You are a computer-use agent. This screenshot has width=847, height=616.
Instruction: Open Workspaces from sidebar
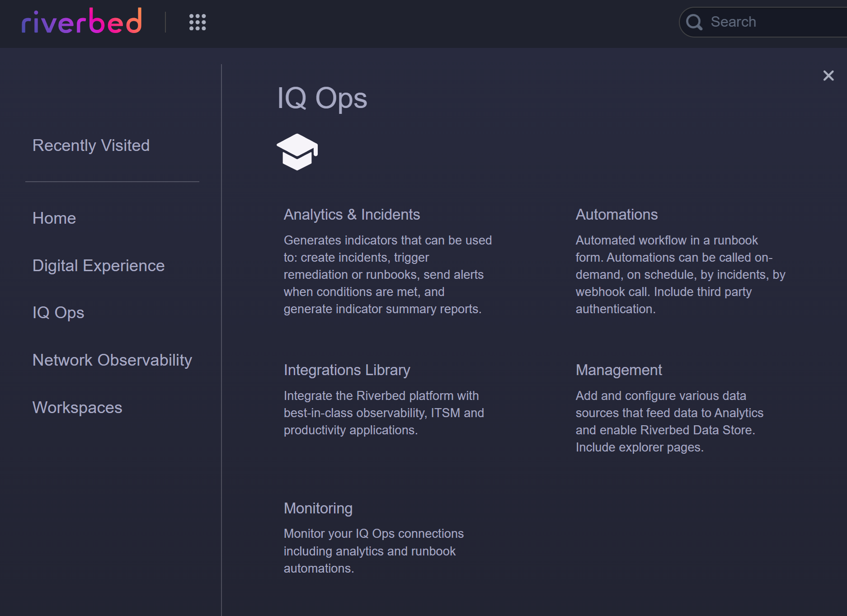click(x=77, y=408)
